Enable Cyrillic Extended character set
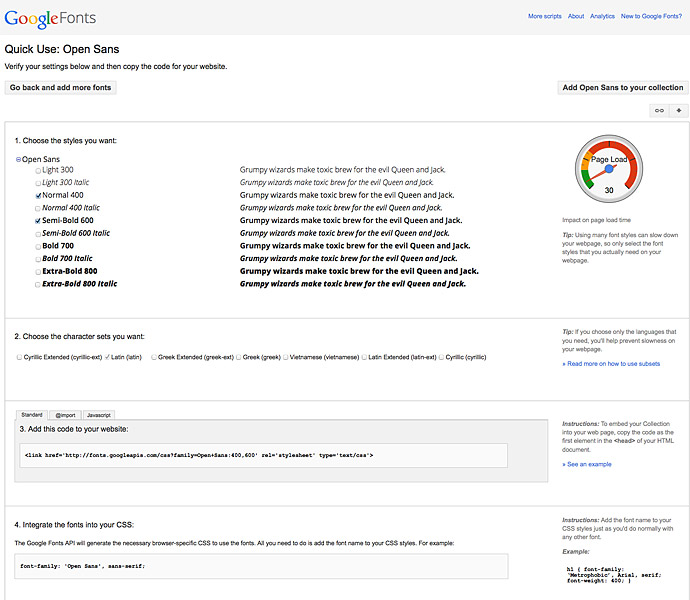The height and width of the screenshot is (600, 690). pyautogui.click(x=19, y=357)
